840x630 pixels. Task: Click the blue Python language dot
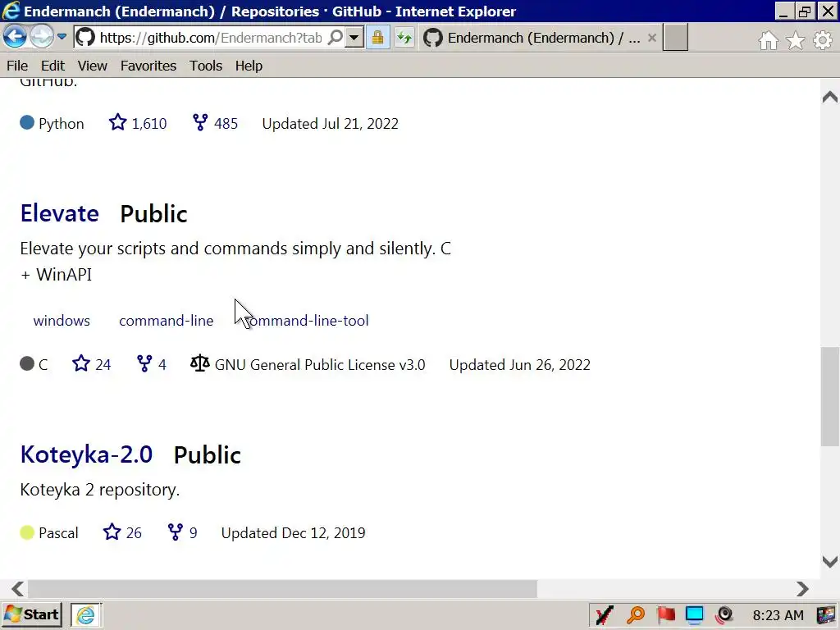pos(27,123)
